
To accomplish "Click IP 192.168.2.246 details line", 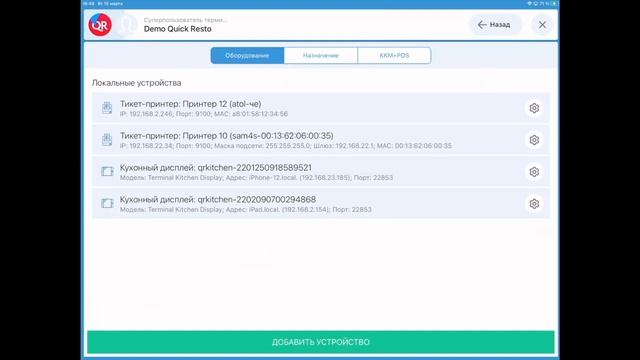I will coord(204,114).
